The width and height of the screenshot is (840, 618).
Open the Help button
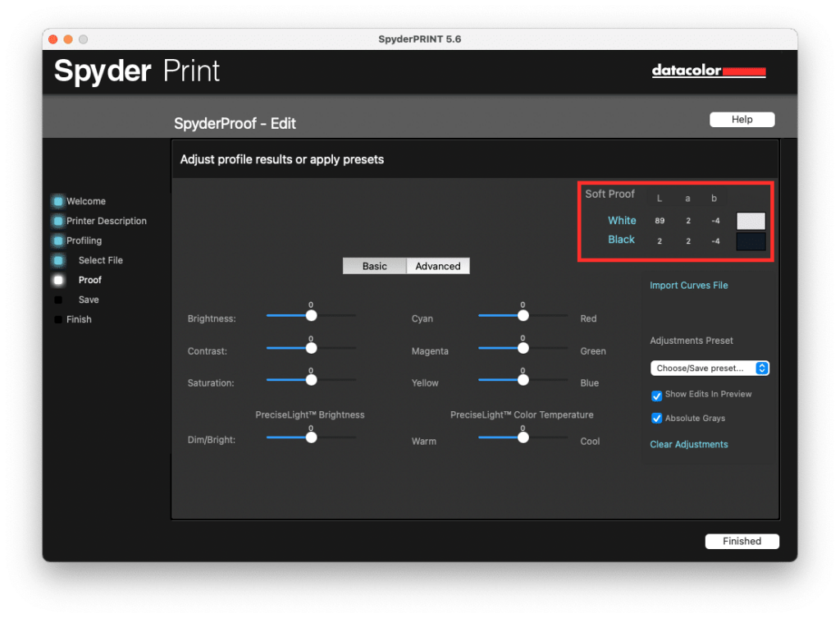point(742,120)
